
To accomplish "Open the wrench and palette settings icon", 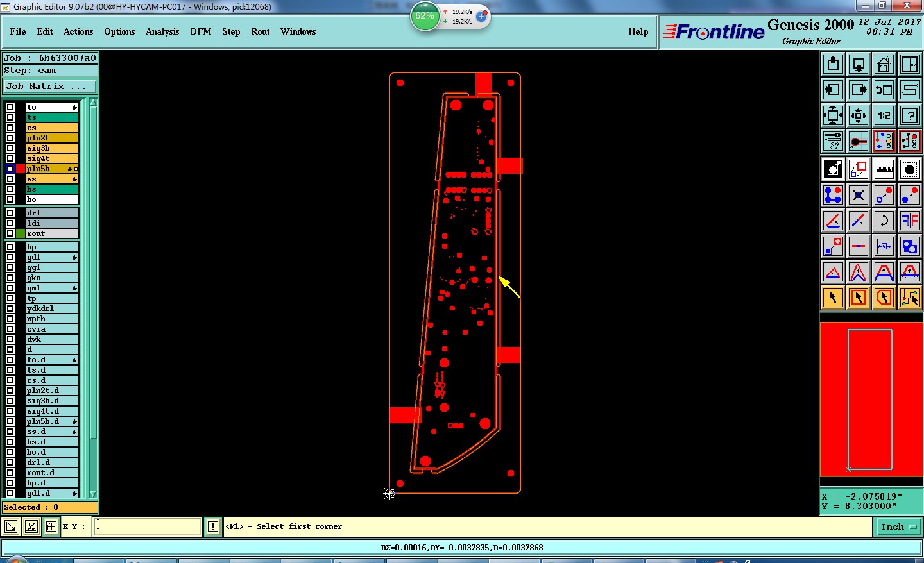I will [x=833, y=141].
